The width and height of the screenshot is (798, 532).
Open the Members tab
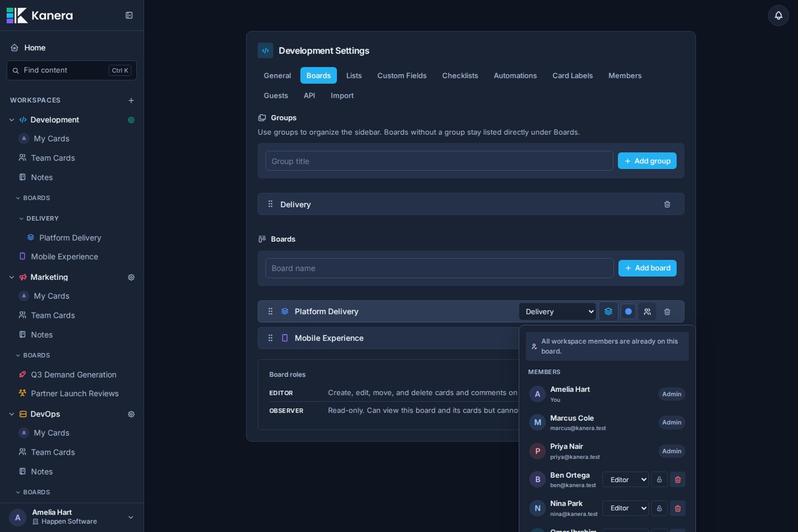coord(625,75)
